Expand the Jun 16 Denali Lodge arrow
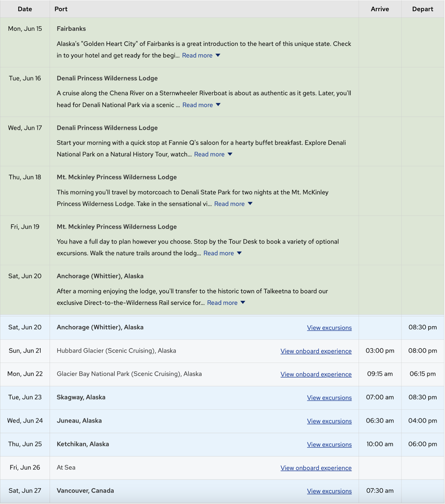Viewport: 445px width, 504px height. click(218, 105)
